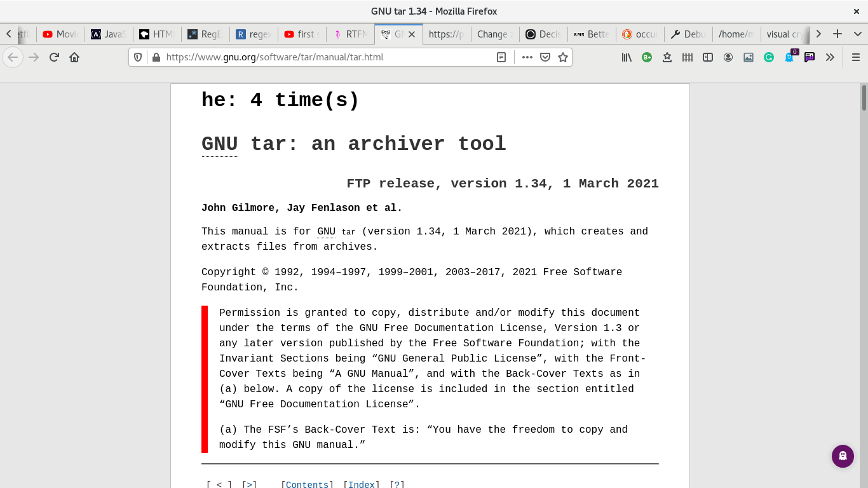Image resolution: width=868 pixels, height=488 pixels.
Task: Click the 'FTP release, version 1.34' line
Action: point(503,184)
